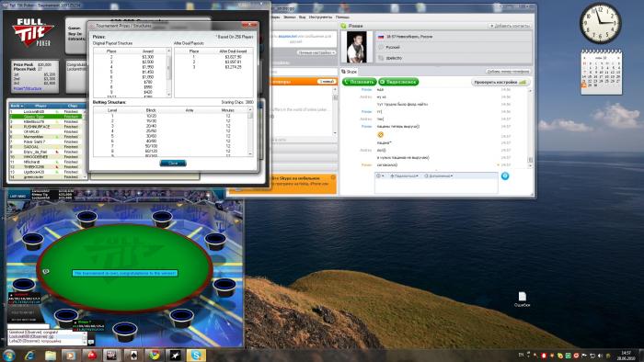The width and height of the screenshot is (644, 362).
Task: Start a Skype video call
Action: click(x=398, y=82)
